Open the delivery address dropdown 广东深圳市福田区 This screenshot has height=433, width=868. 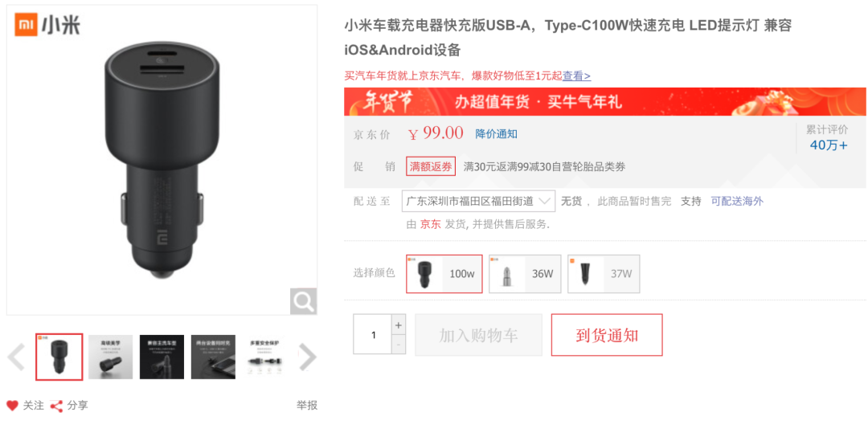[x=478, y=202]
